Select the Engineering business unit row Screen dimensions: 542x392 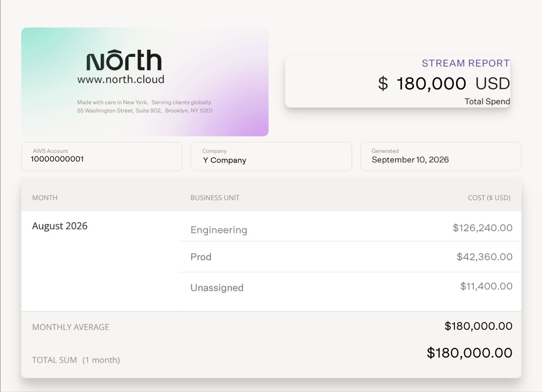pyautogui.click(x=350, y=226)
